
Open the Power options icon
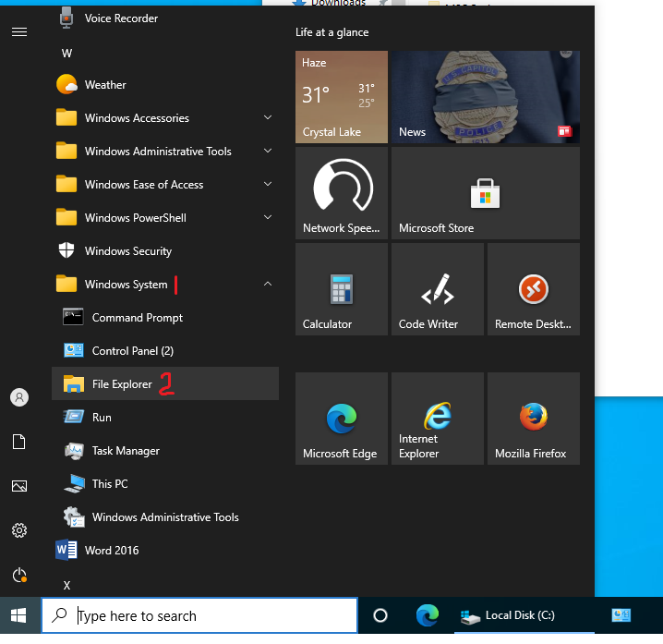[19, 575]
